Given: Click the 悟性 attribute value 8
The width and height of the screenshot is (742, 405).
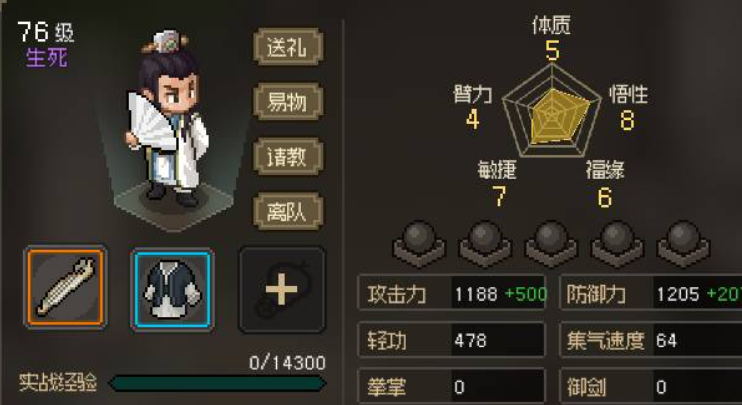Looking at the screenshot, I should coord(627,120).
